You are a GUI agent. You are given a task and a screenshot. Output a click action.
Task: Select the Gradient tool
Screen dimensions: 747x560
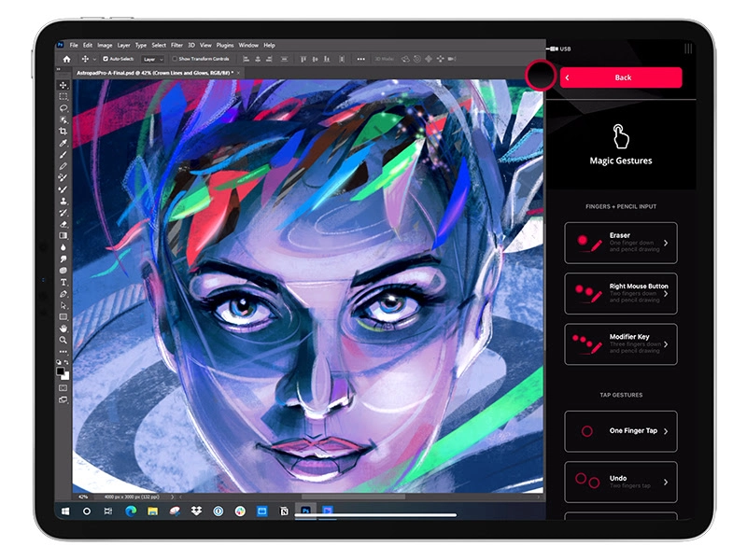coord(63,236)
